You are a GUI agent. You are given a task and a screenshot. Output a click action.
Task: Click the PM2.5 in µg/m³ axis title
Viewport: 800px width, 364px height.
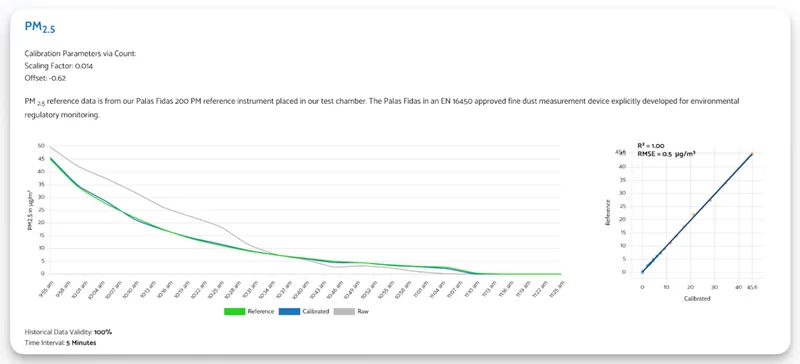[x=31, y=210]
